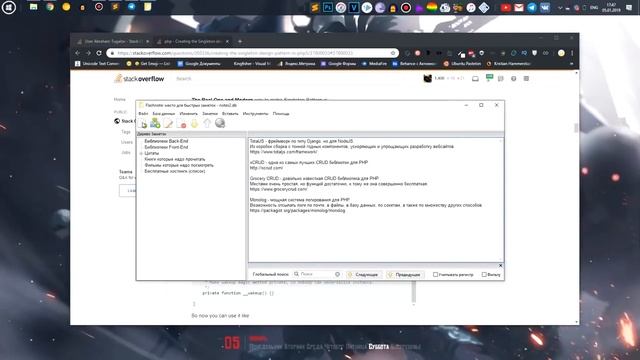Screen dimensions: 640x360
Task: Open the Windows Start button
Action: (9, 7)
